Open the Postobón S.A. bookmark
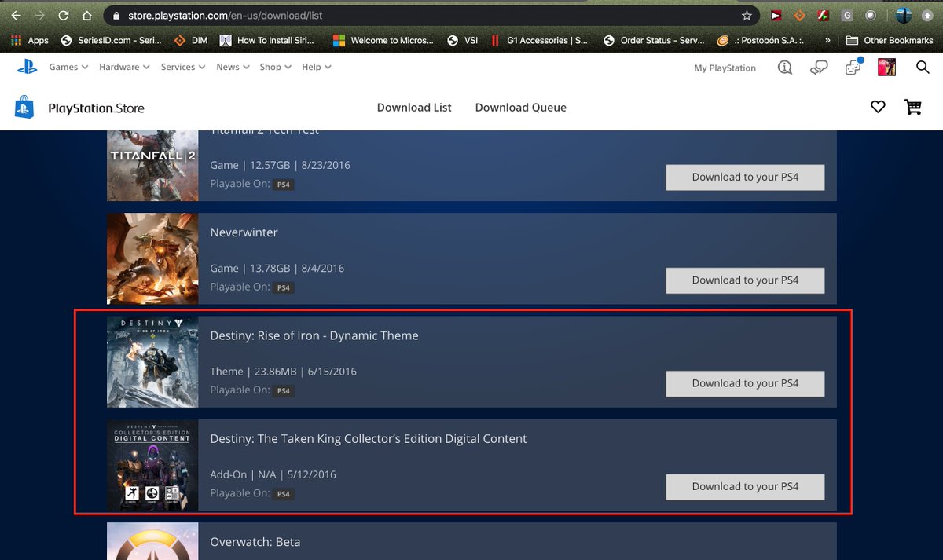Viewport: 943px width, 560px height. tap(760, 40)
